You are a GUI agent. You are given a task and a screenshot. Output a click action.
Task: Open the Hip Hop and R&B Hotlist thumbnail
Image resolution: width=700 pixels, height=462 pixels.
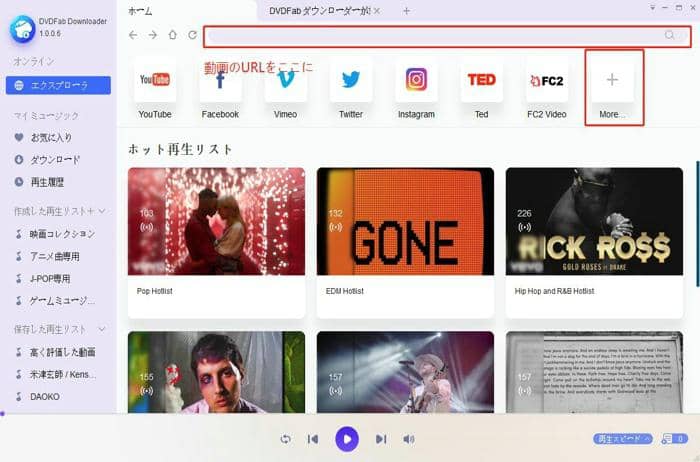[594, 221]
